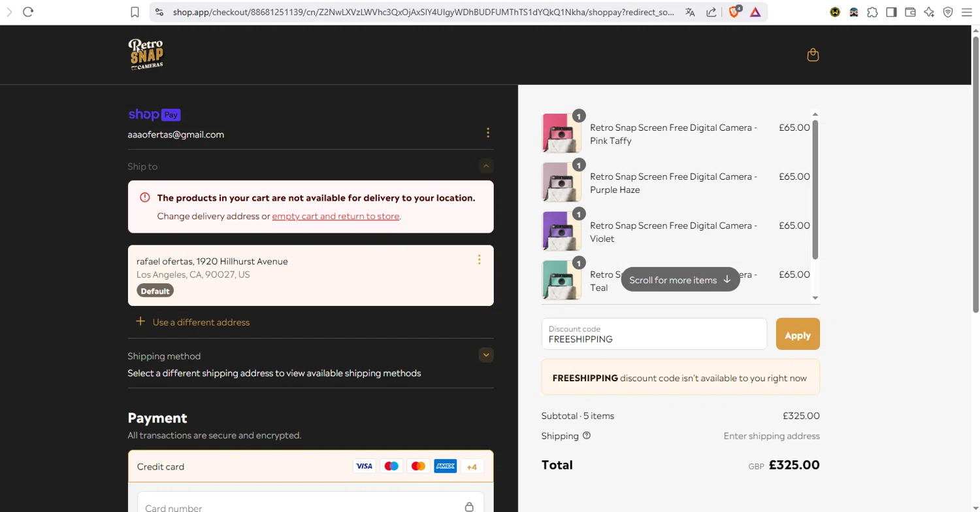Screen dimensions: 980x512
Task: Click the translate page icon
Action: (x=690, y=12)
